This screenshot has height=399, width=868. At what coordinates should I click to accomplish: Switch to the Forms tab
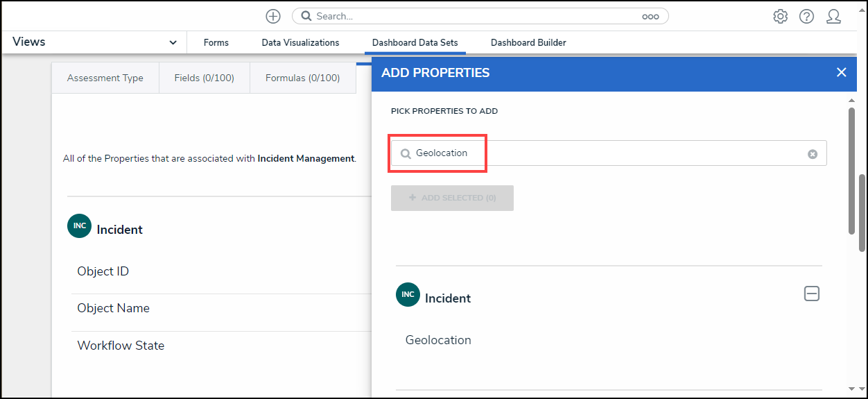(216, 42)
